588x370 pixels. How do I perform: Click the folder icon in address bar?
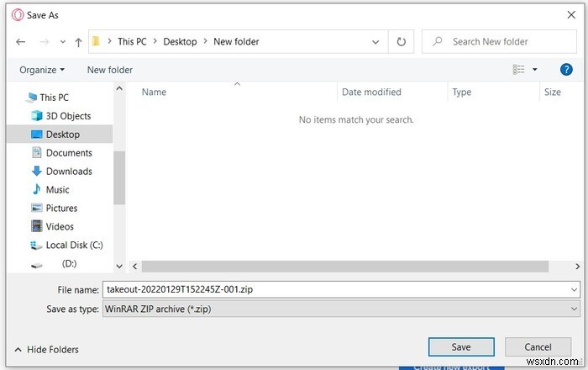pyautogui.click(x=96, y=41)
